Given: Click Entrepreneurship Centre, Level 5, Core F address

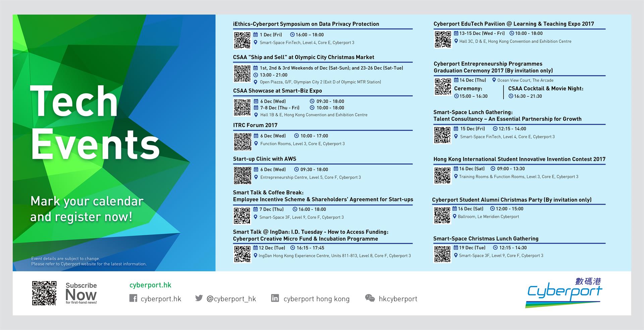Looking at the screenshot, I should click(311, 177).
